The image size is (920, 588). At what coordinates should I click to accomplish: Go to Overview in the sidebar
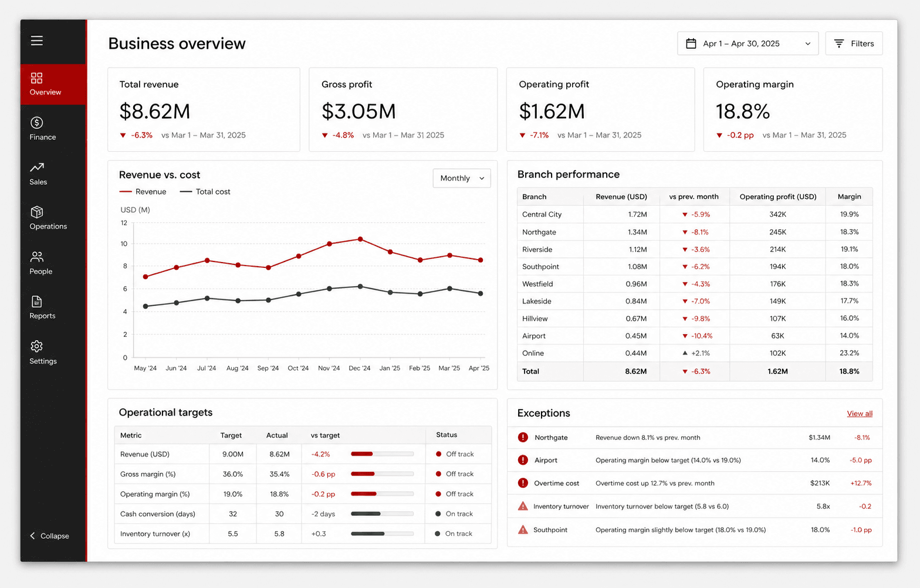(53, 84)
